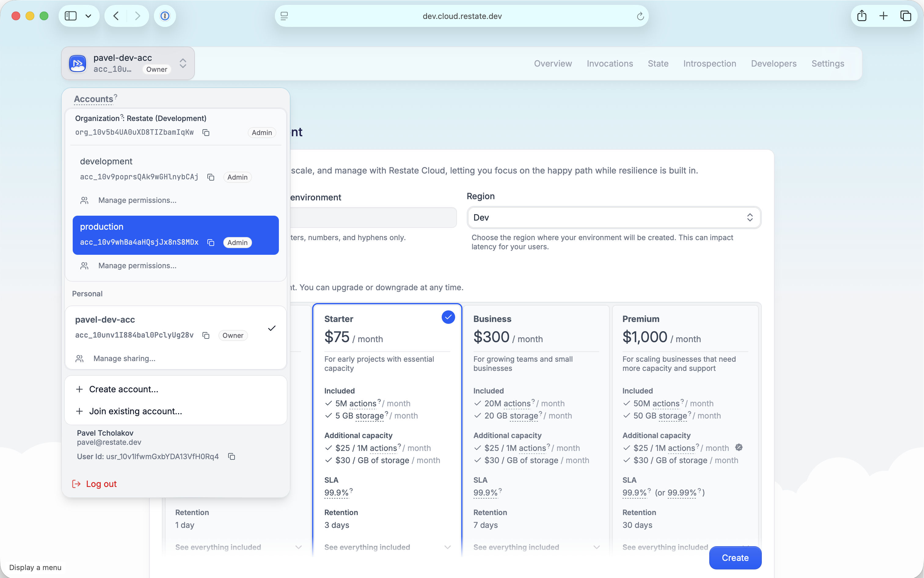Click the Manage permissions icon under development

tap(84, 200)
